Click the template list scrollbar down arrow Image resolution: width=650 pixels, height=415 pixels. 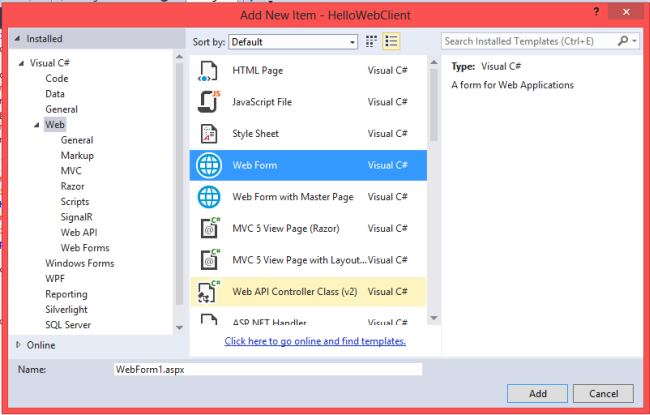tap(434, 318)
